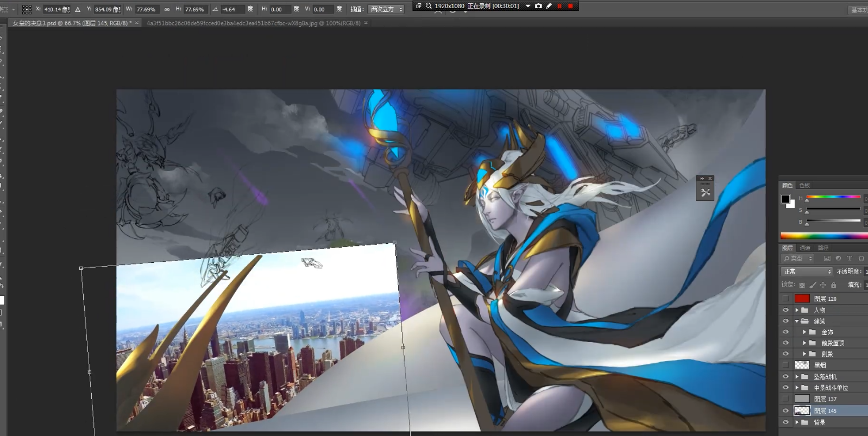The image size is (868, 436).
Task: Switch to the 路径 paths tab
Action: click(x=823, y=248)
